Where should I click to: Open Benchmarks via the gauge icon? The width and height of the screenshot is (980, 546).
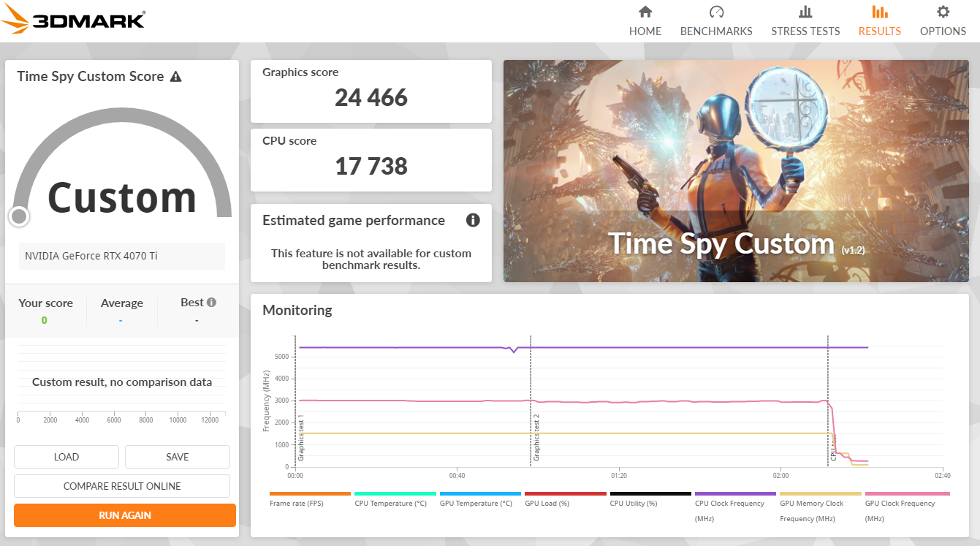(x=716, y=12)
